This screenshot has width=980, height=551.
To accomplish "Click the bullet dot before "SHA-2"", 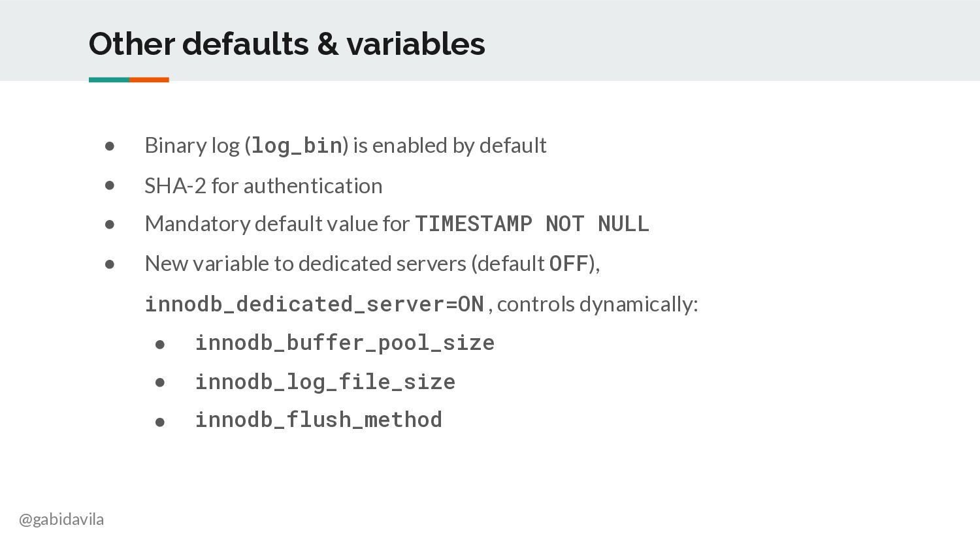I will click(110, 186).
